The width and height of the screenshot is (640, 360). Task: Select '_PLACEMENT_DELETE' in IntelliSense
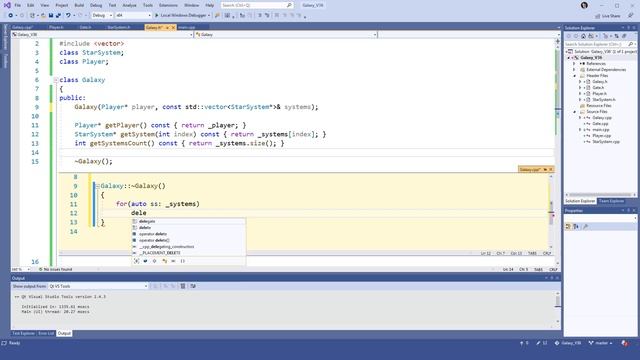coord(189,253)
